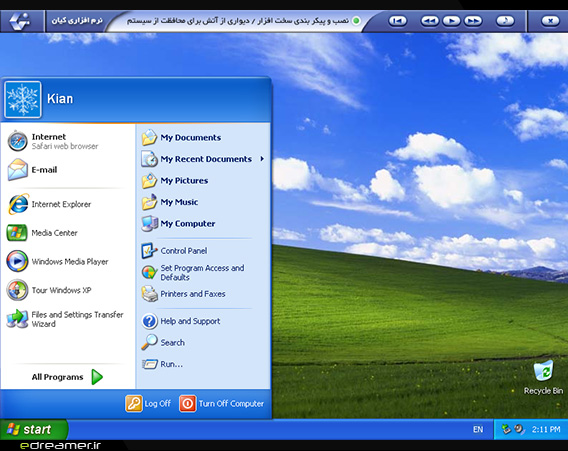Click the volume tray icon

click(519, 429)
